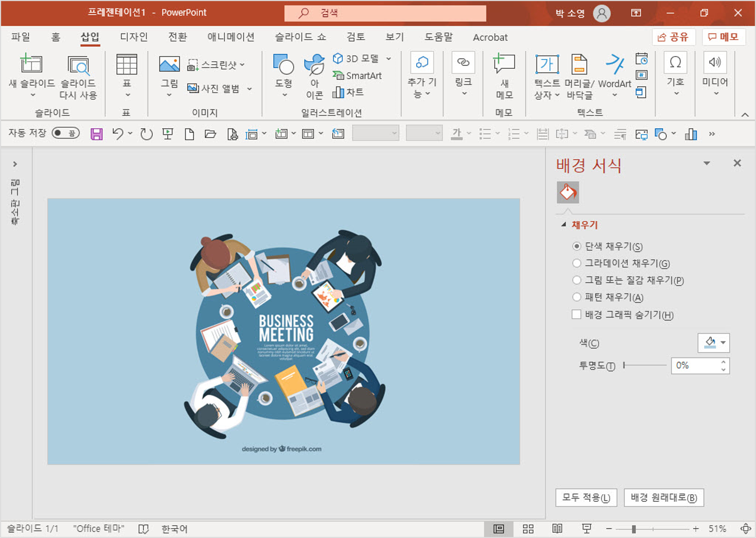Screen dimensions: 756x538
Task: Click 배경 원래대로 (Reset Background)
Action: point(664,497)
